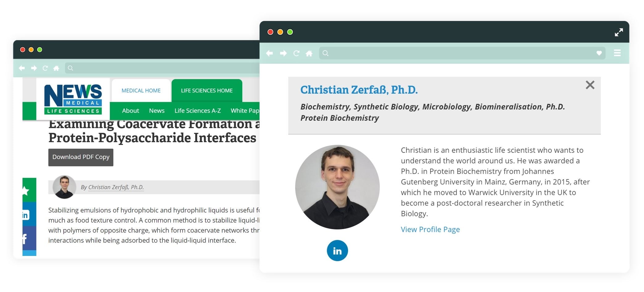Click the LinkedIn icon under the profile photo
The image size is (644, 292).
click(337, 251)
